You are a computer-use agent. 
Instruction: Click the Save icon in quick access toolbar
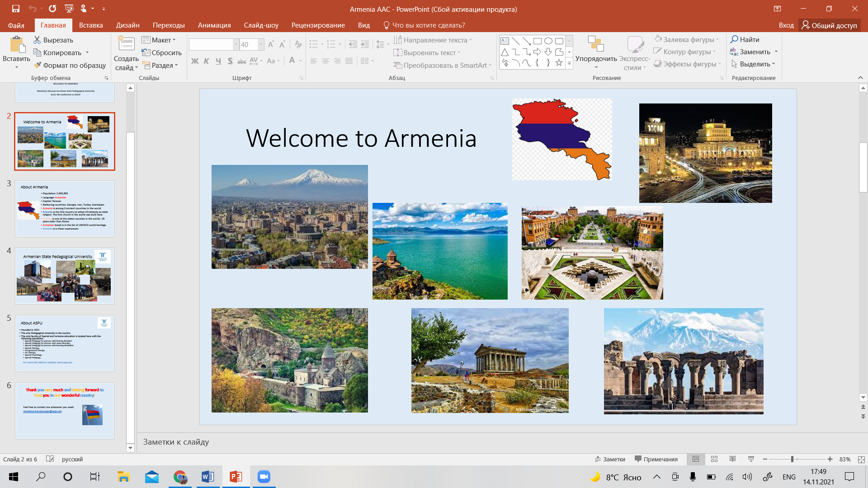coord(15,9)
